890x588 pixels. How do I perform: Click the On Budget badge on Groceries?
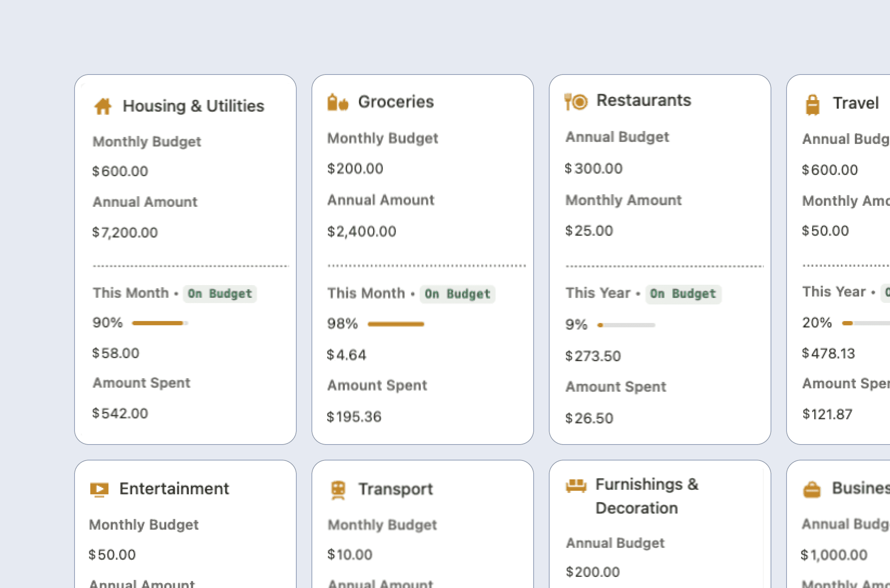(457, 294)
